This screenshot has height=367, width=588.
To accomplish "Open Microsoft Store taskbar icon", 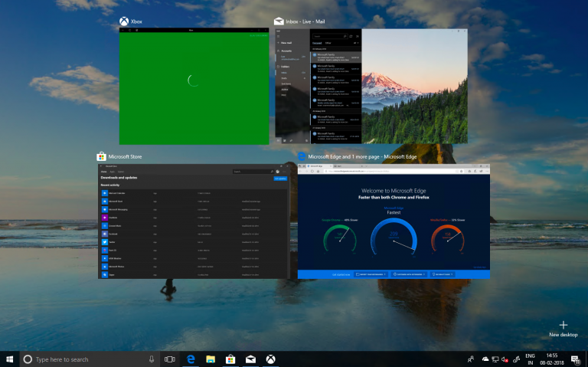I will coord(230,359).
